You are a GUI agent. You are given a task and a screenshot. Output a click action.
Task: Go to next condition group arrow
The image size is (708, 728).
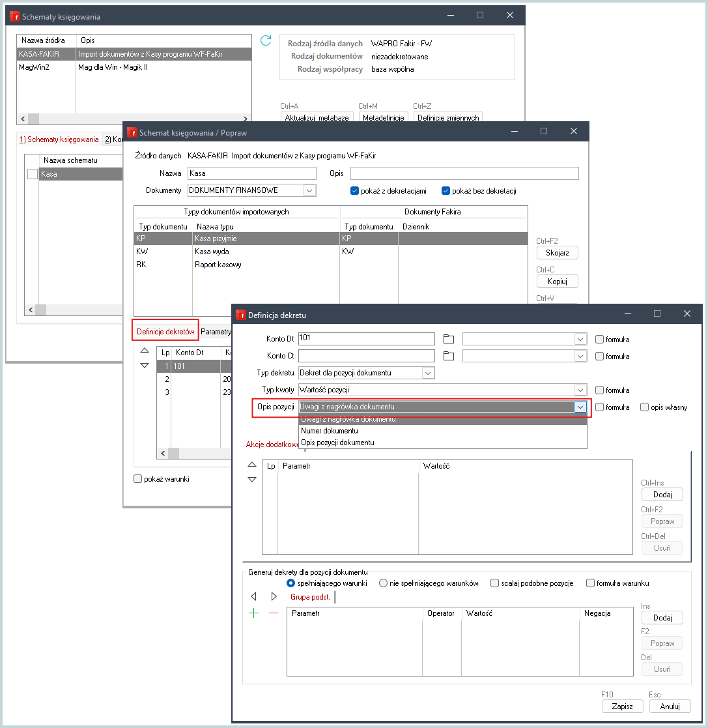pyautogui.click(x=274, y=596)
